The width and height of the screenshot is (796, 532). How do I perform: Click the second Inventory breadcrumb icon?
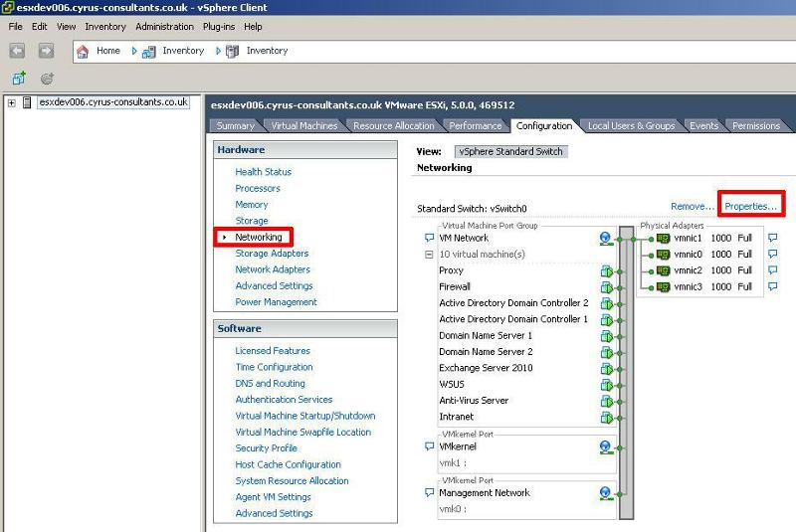coord(233,52)
